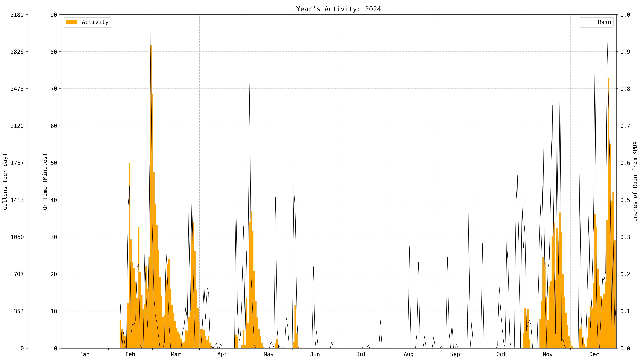Click the Aug month label on x-axis
The height and width of the screenshot is (362, 644).
[x=409, y=354]
